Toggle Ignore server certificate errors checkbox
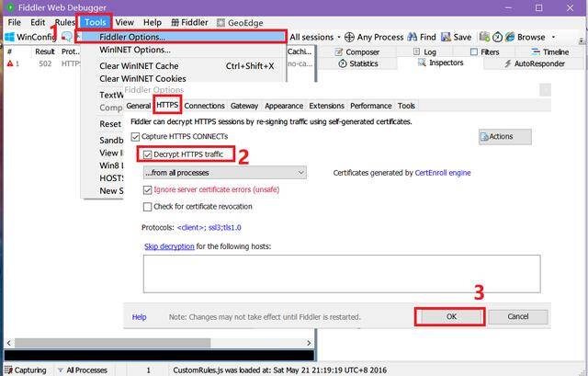 click(147, 190)
